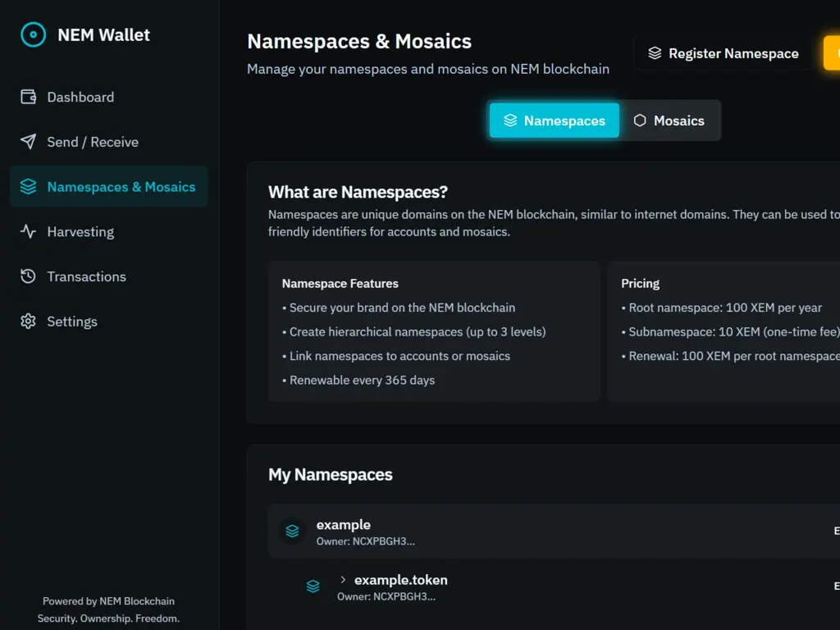Click the Register Namespace button
The width and height of the screenshot is (840, 630).
coord(724,53)
